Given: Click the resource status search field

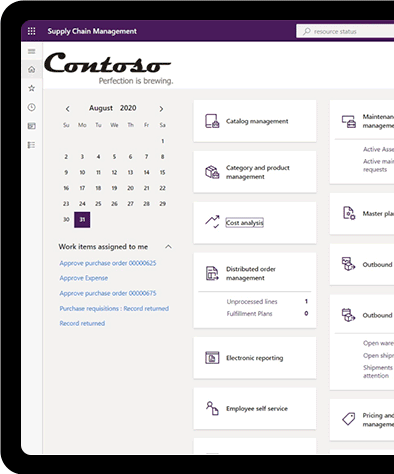Looking at the screenshot, I should pos(345,31).
